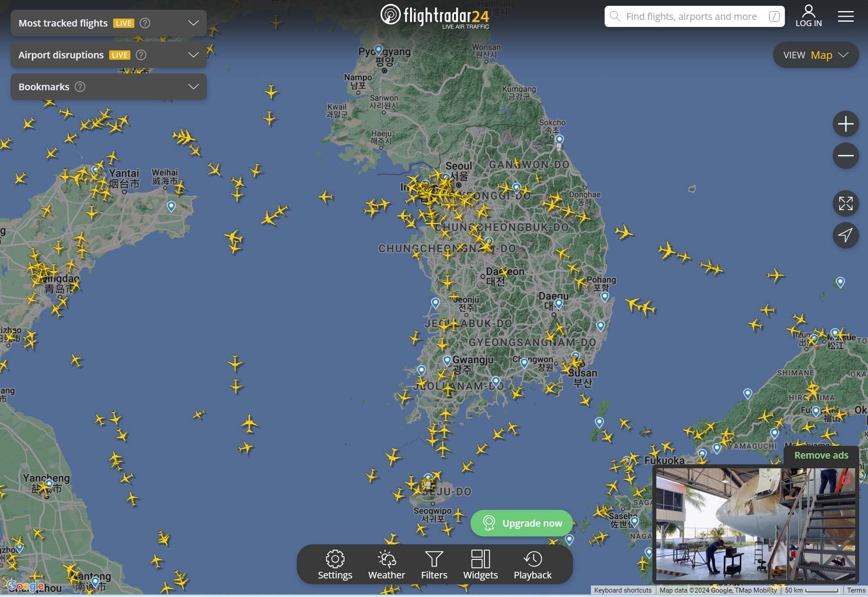Open the Filters funnel tool
The image size is (868, 597).
[434, 564]
